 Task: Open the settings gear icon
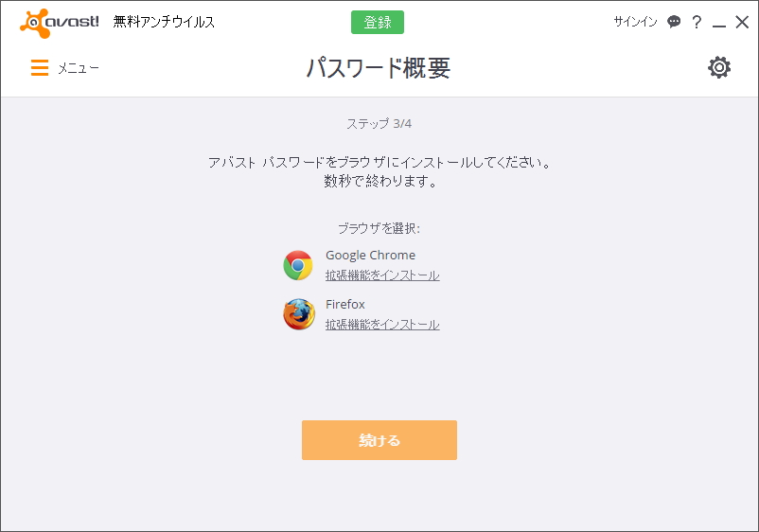719,67
